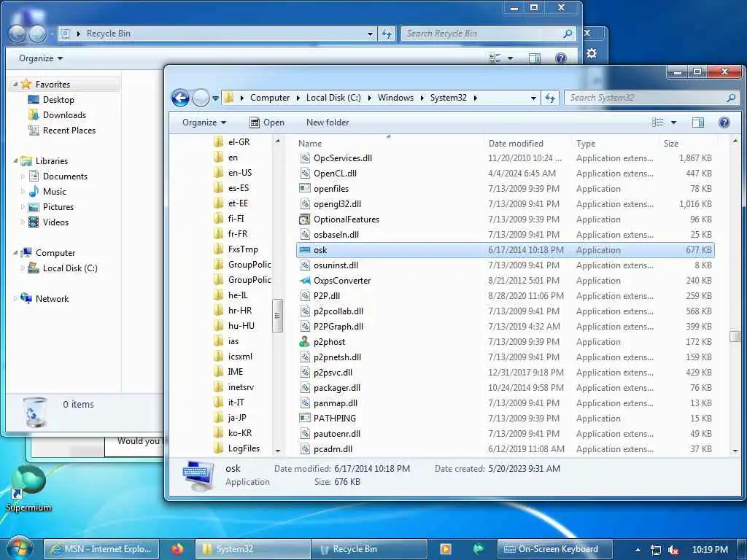Select the opengl32.dll file
This screenshot has height=560, width=747.
pyautogui.click(x=506, y=204)
